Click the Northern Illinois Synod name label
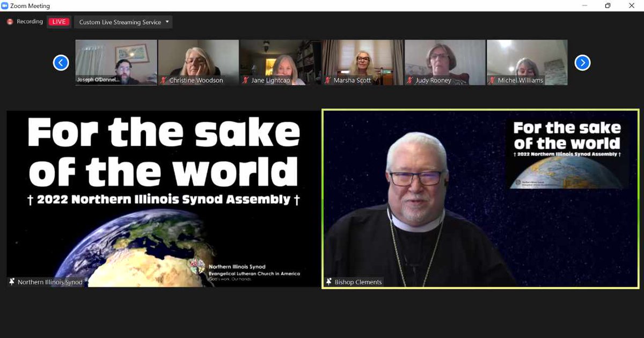Image resolution: width=644 pixels, height=338 pixels. tap(50, 282)
